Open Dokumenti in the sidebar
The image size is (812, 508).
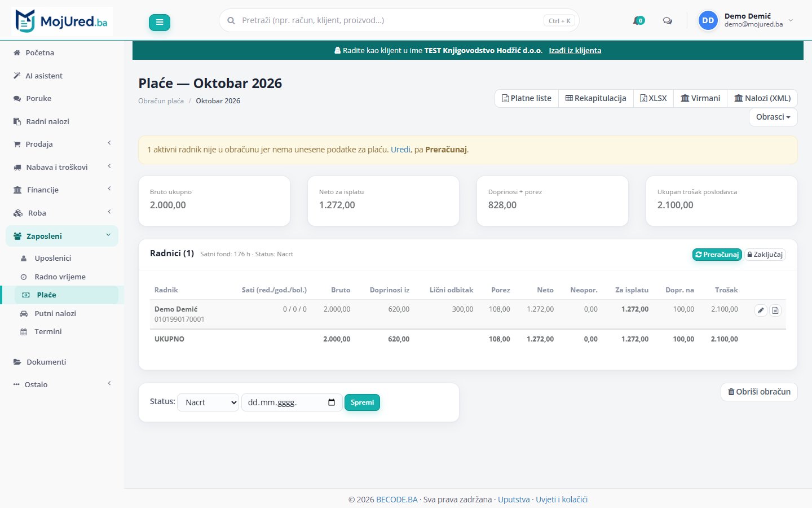(62, 362)
